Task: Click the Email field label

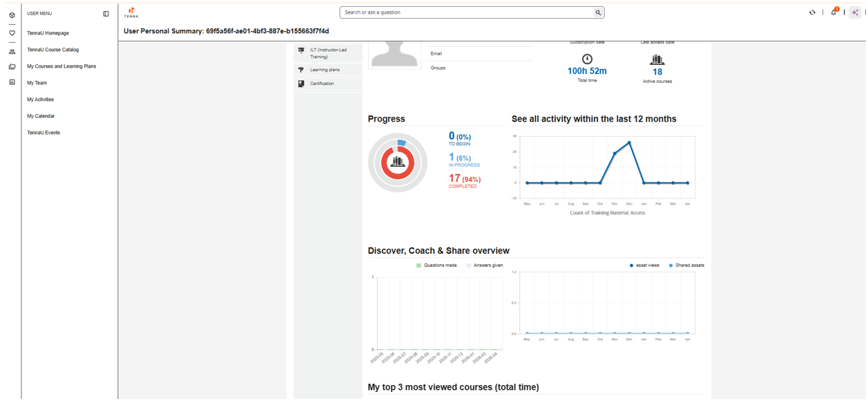Action: pos(436,53)
